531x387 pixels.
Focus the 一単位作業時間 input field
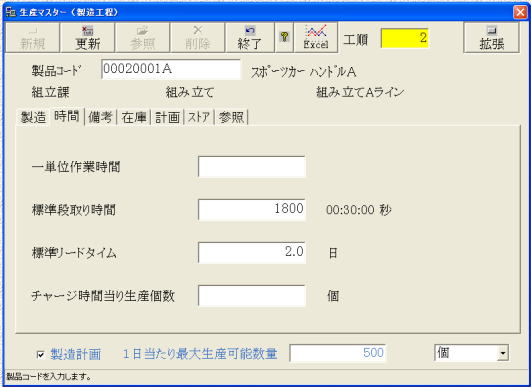[x=252, y=167]
